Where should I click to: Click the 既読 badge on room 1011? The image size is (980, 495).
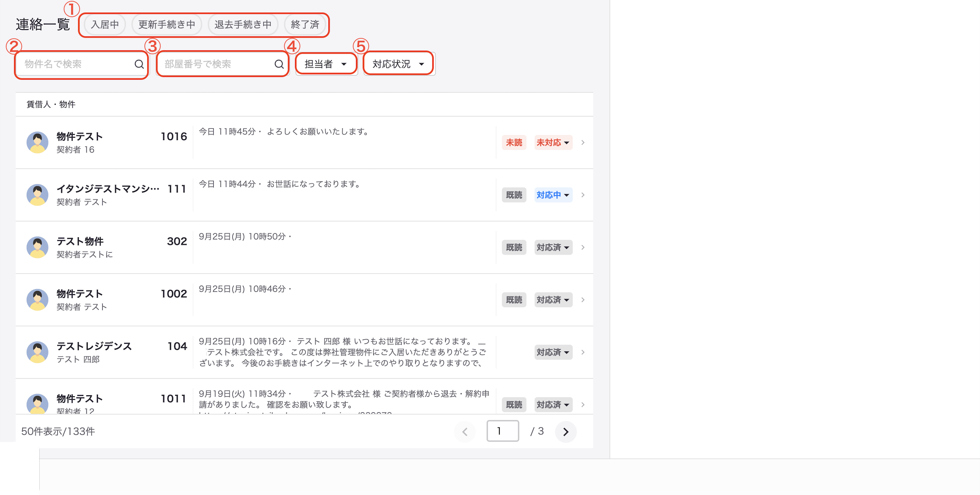coord(514,405)
